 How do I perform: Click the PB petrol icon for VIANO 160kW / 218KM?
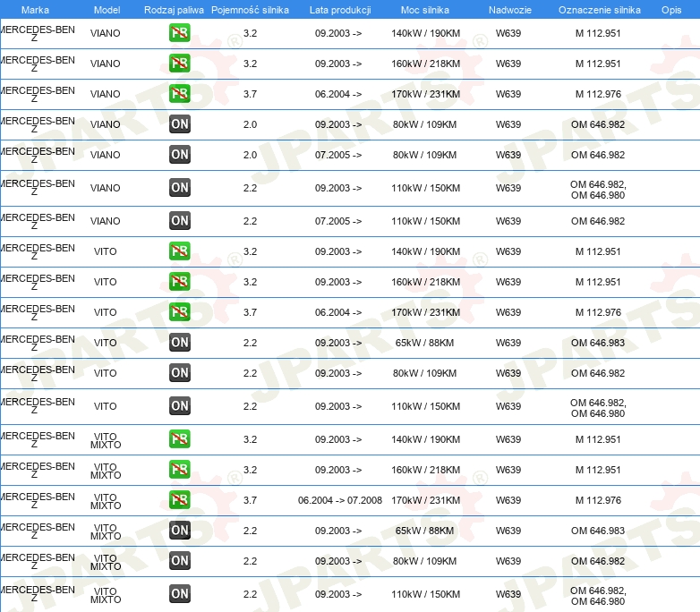click(x=179, y=64)
